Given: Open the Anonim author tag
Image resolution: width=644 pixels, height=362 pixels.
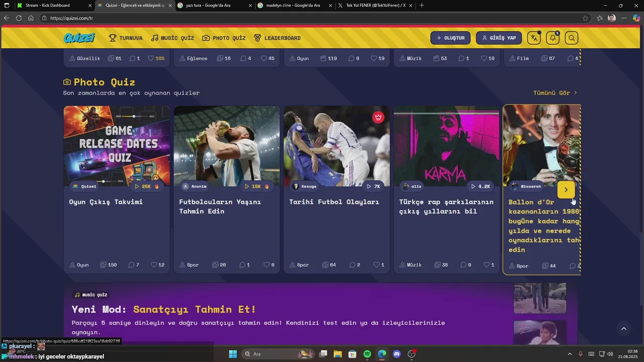Looking at the screenshot, I should [194, 187].
